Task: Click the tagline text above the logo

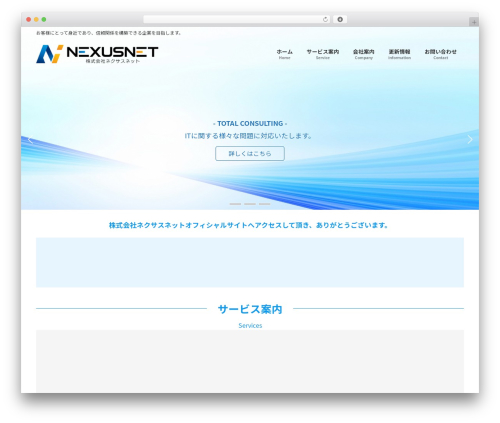Action: [109, 33]
